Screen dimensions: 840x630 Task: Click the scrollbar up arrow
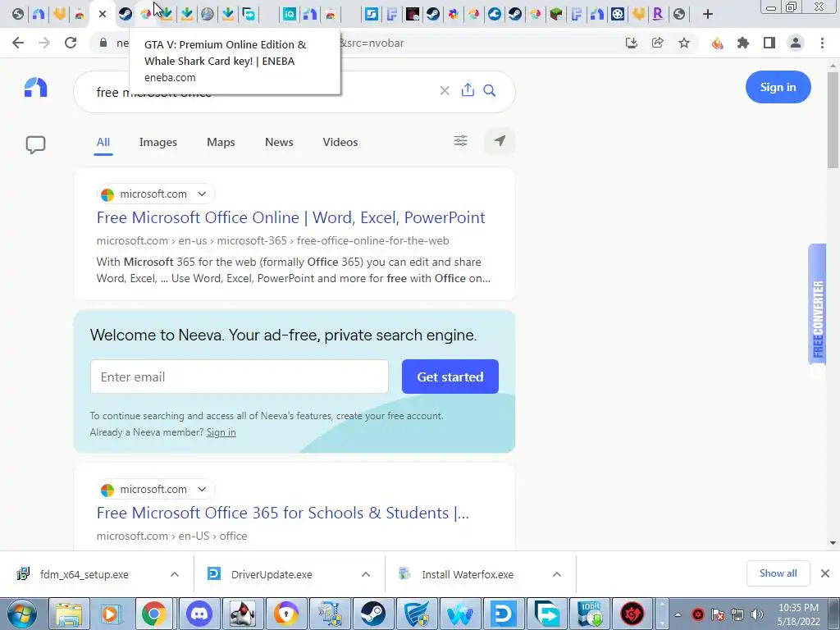click(x=833, y=66)
